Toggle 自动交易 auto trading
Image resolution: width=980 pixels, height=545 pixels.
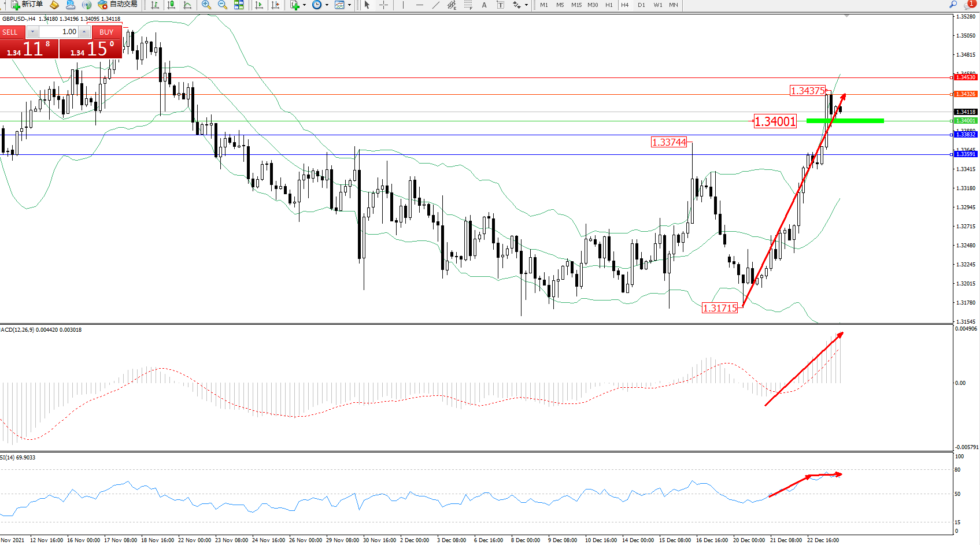click(x=118, y=5)
